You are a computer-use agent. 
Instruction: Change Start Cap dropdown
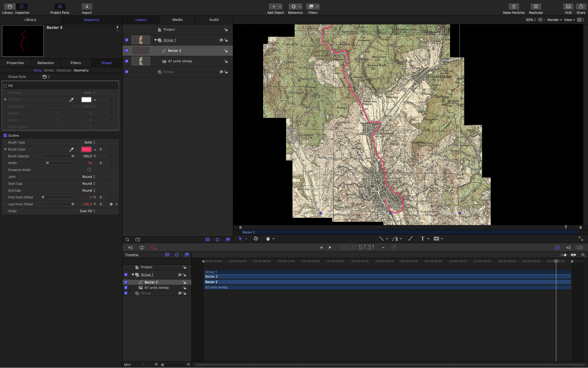coord(89,184)
